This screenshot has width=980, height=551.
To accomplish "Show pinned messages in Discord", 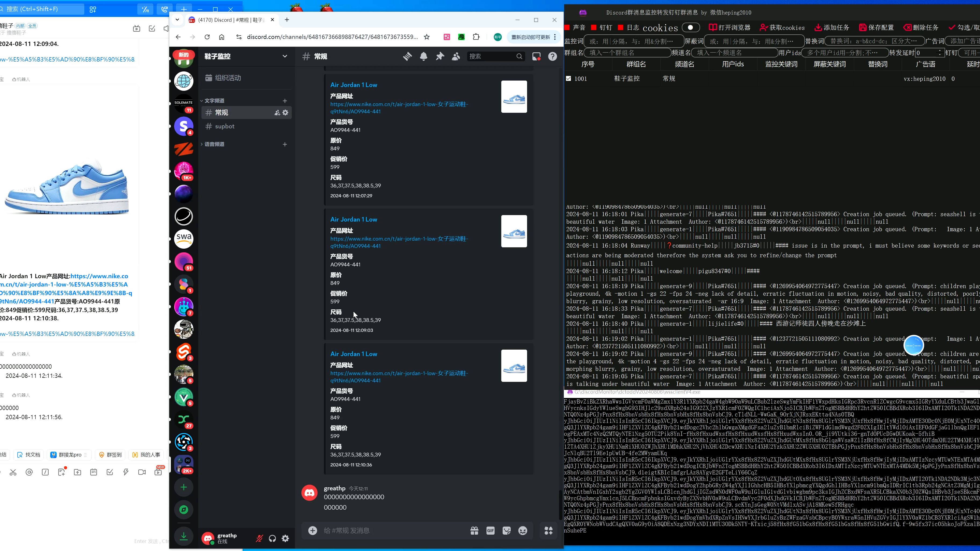I will (440, 56).
